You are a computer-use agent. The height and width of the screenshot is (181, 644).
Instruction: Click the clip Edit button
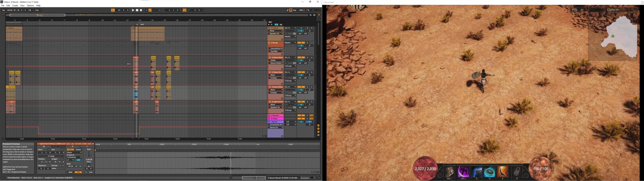pos(91,172)
